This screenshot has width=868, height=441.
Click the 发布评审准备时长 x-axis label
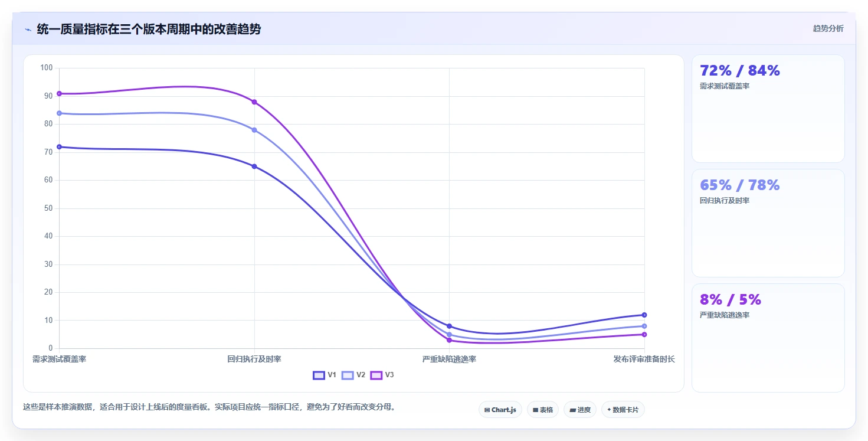tap(644, 359)
